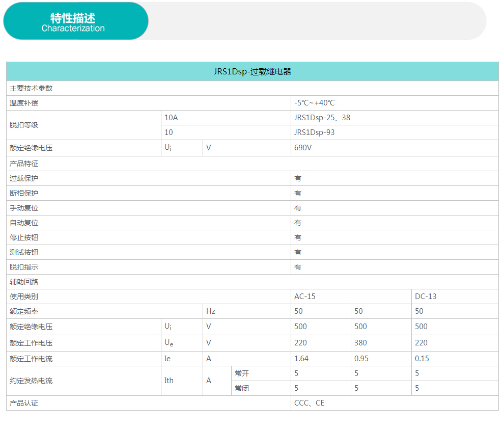Screen dimensions: 504x431
Task: Click 有 value in 脱扣指示 row
Action: [x=298, y=267]
